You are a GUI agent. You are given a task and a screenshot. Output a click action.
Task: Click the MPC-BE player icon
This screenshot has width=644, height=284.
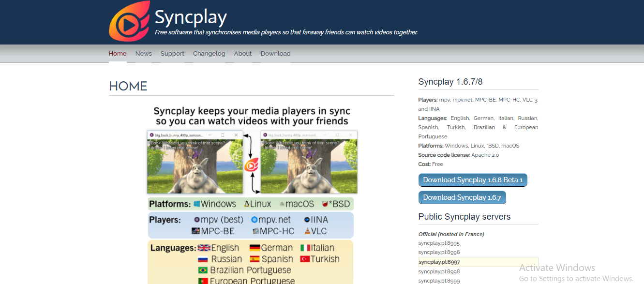tap(196, 231)
